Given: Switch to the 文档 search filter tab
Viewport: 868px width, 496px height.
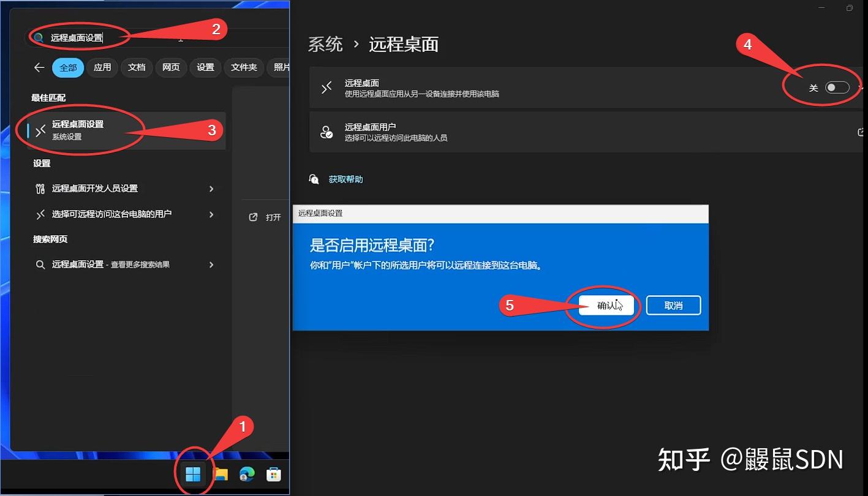Looking at the screenshot, I should [137, 67].
